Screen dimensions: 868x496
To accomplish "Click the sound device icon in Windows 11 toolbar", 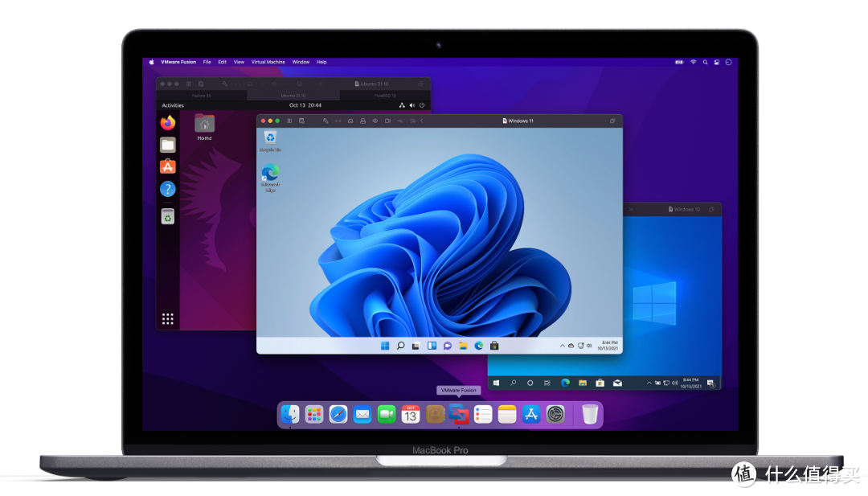I will tap(375, 121).
